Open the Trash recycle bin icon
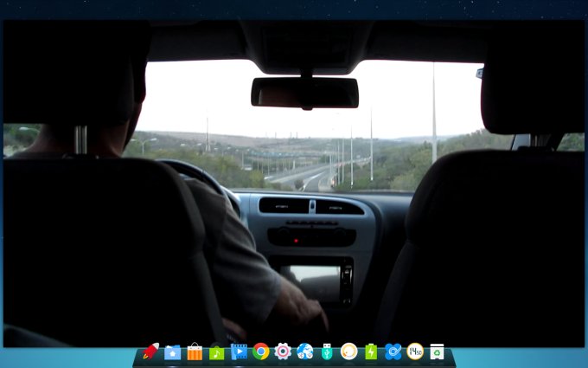The image size is (588, 368). point(437,352)
